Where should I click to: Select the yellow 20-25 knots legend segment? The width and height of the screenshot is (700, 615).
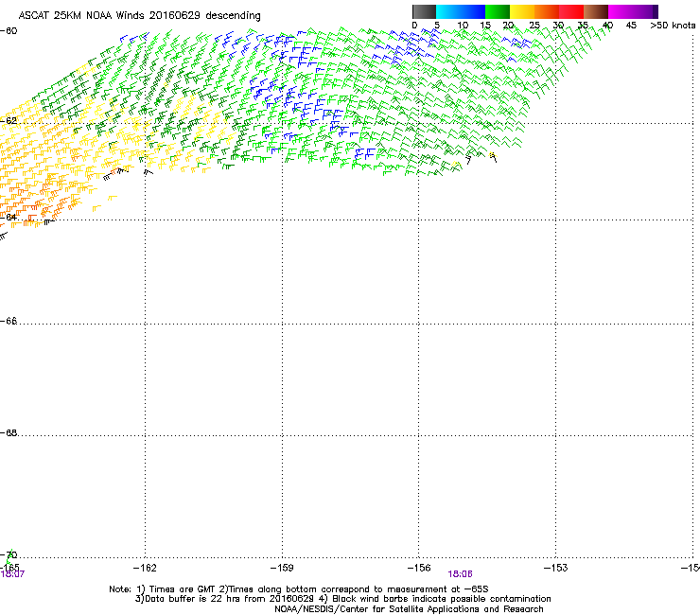[522, 11]
